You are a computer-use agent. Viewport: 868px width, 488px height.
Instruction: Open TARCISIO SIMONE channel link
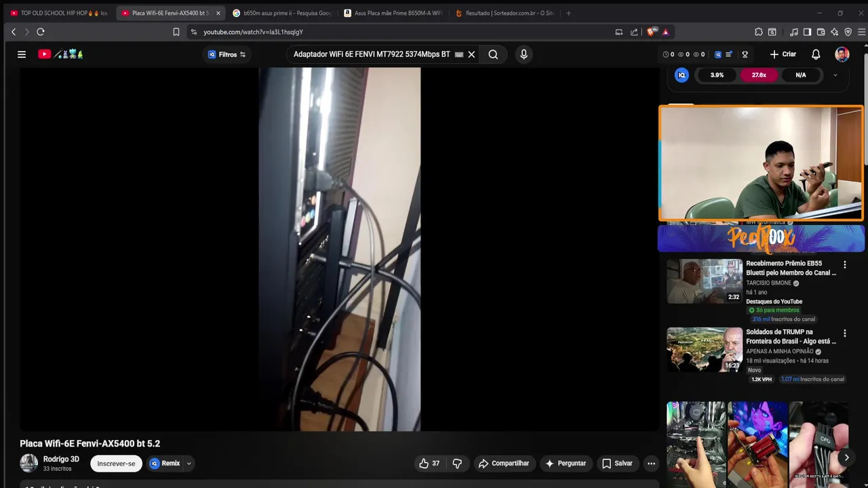click(x=768, y=283)
